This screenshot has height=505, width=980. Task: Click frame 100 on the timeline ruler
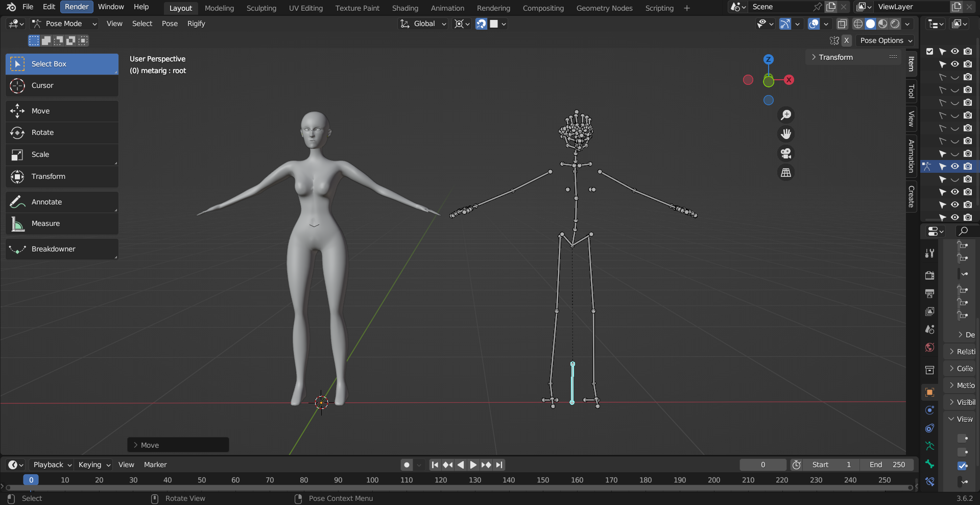[372, 480]
